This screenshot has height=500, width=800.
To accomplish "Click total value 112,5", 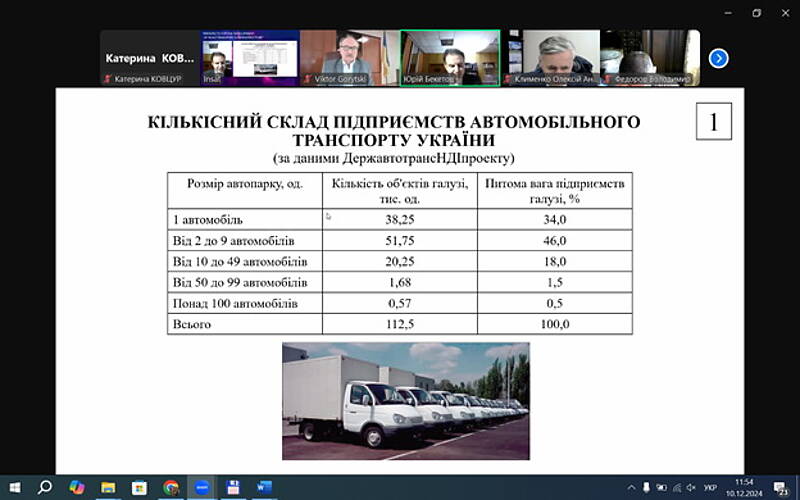I will [x=400, y=324].
